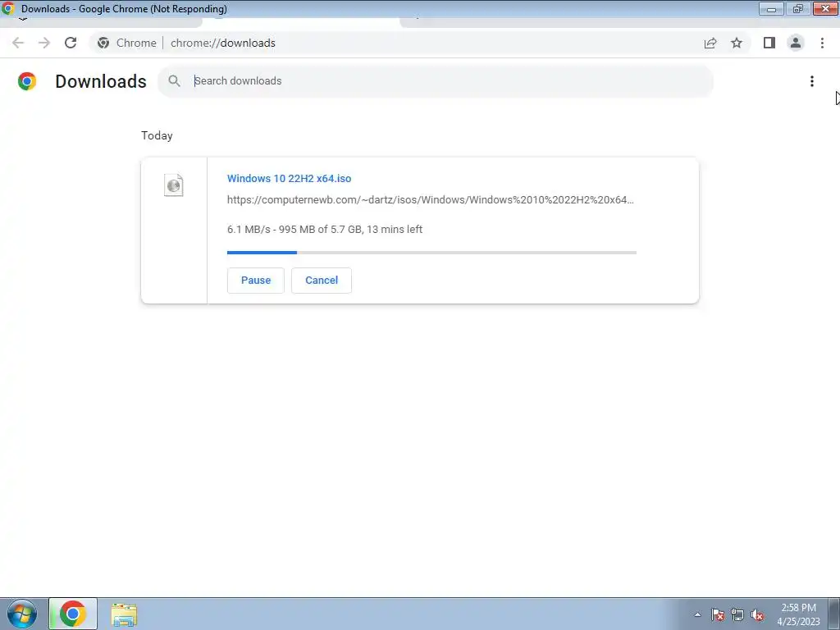Open Chrome's main three-dot menu
840x630 pixels.
click(822, 43)
